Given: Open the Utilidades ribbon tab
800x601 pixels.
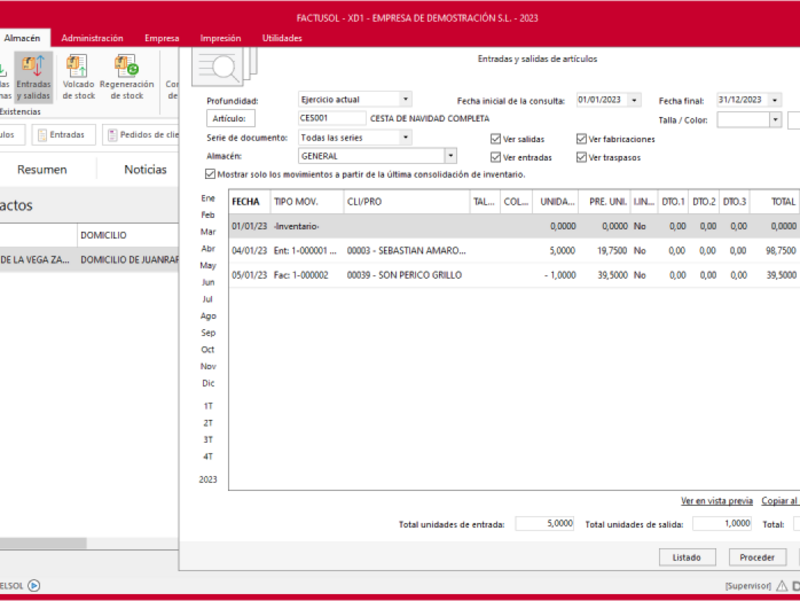Looking at the screenshot, I should tap(282, 38).
